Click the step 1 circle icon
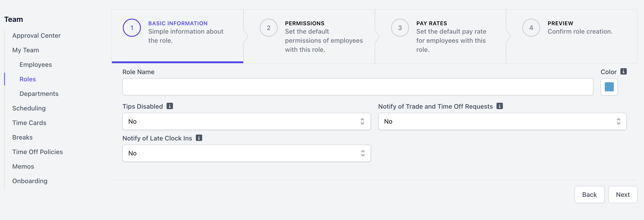644x220 pixels. point(132,28)
